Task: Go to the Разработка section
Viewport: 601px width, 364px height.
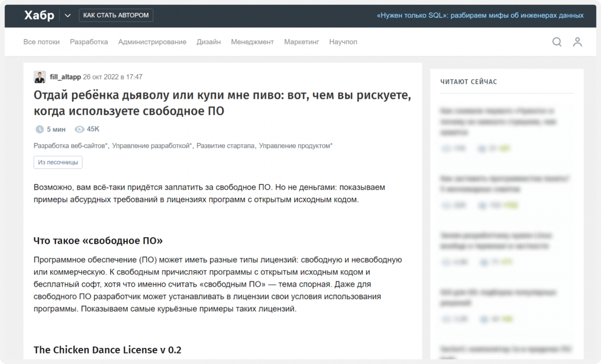Action: (89, 42)
